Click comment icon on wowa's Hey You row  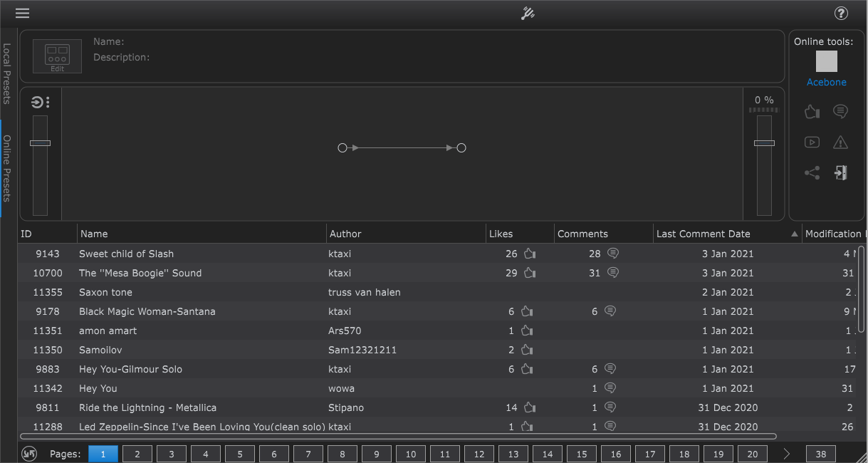pyautogui.click(x=610, y=388)
